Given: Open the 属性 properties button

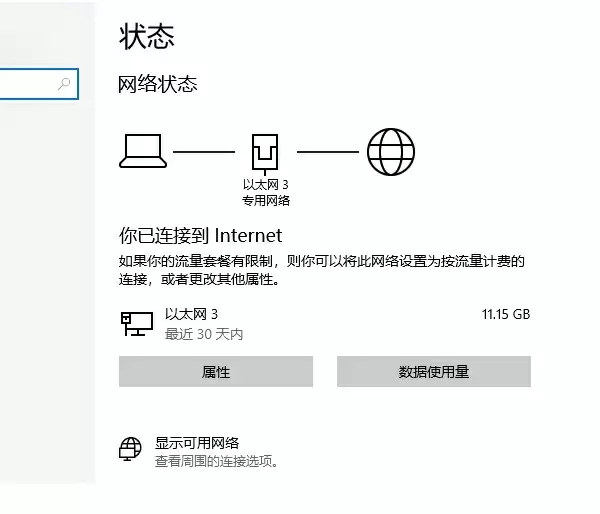Looking at the screenshot, I should (215, 372).
